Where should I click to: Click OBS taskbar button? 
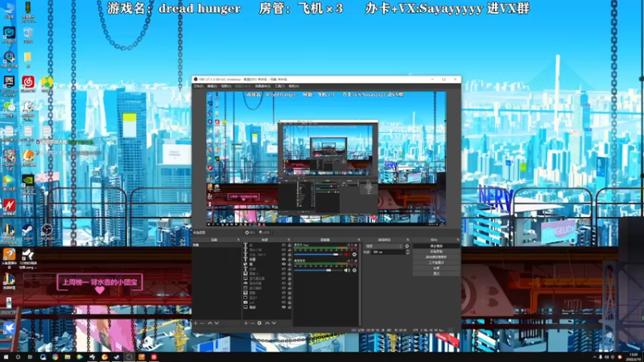[129, 357]
